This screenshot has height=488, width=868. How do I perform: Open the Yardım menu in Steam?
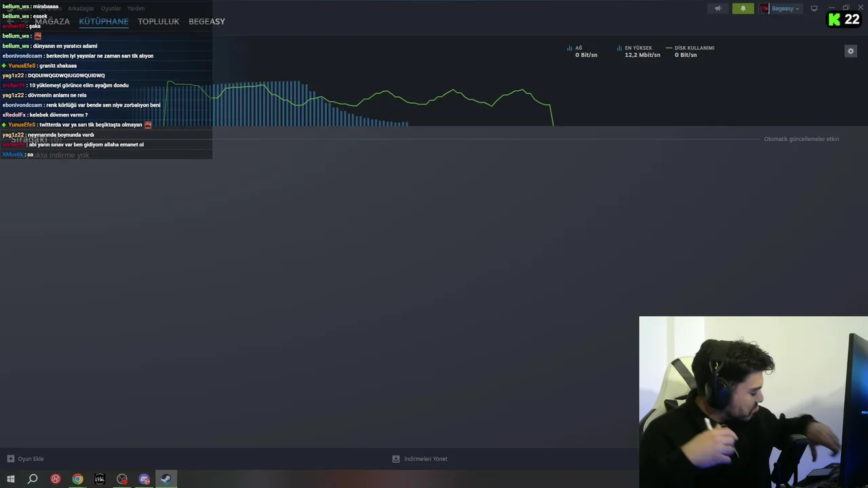coord(136,8)
